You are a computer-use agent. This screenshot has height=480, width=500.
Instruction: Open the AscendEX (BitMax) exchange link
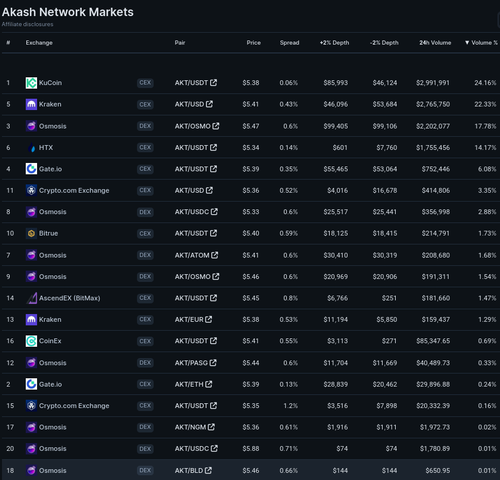click(x=70, y=298)
